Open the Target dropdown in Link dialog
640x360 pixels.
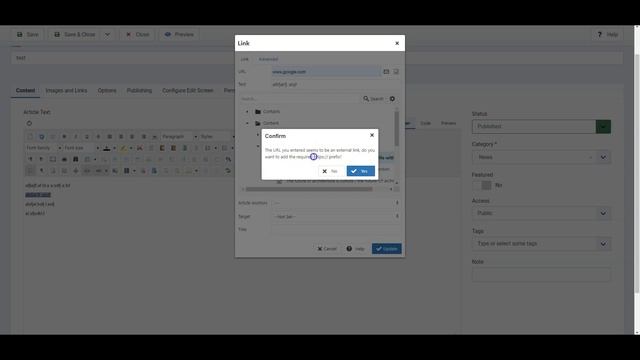[336, 216]
